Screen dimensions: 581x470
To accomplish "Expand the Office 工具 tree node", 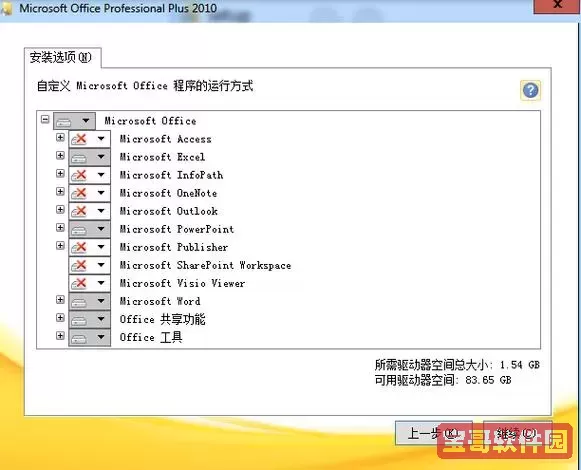I will (x=60, y=336).
